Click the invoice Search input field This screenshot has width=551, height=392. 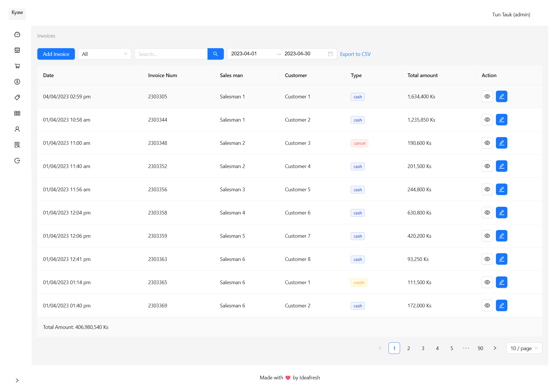(171, 54)
